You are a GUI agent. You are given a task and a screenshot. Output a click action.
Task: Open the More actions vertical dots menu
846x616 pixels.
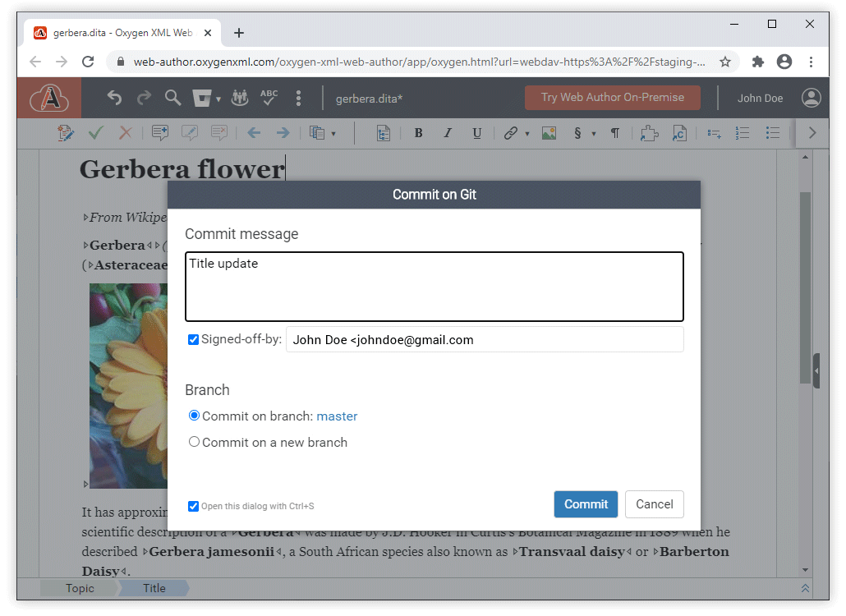point(298,98)
